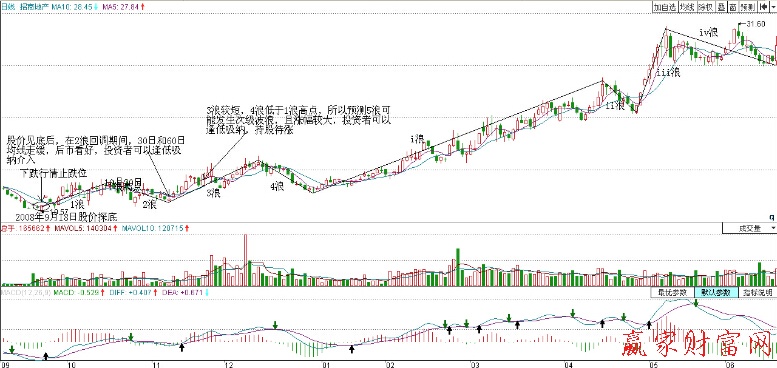Image resolution: width=777 pixels, height=368 pixels.
Task: Click the MACD(12,26,9) indicator label
Action: (x=25, y=293)
